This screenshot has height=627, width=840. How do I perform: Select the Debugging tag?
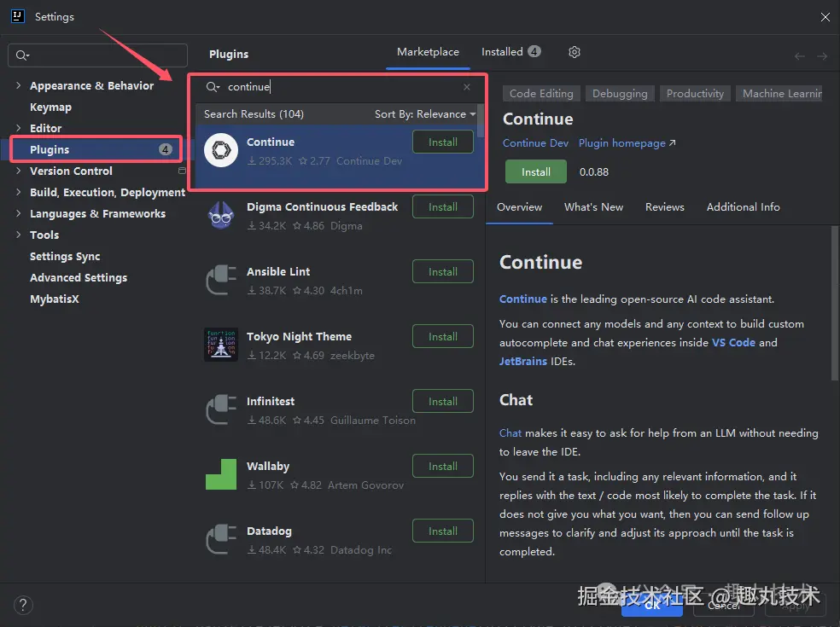click(x=620, y=94)
